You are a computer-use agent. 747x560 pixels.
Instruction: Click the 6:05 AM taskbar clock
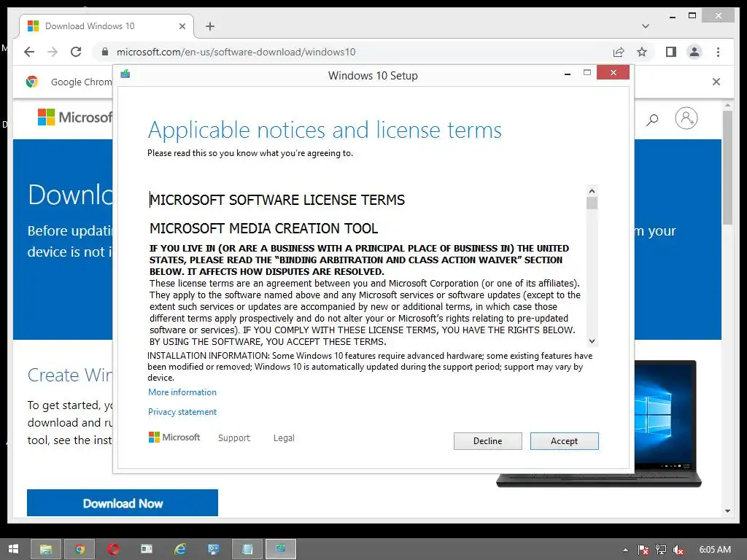715,550
